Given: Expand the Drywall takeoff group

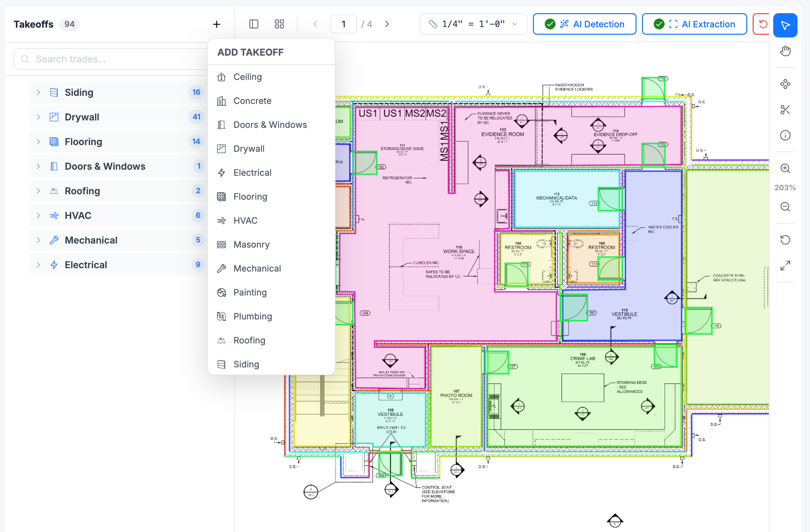Looking at the screenshot, I should tap(38, 117).
